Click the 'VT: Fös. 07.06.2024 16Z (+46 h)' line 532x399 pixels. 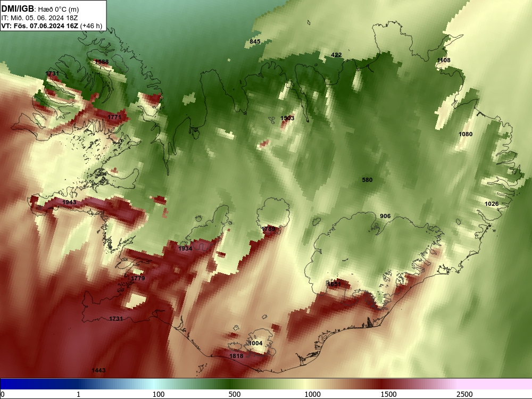[x=52, y=26]
